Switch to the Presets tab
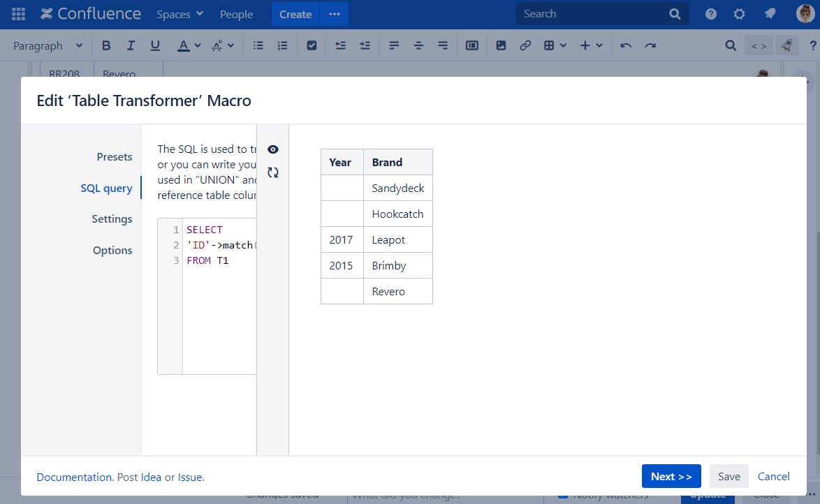The image size is (820, 504). (115, 157)
